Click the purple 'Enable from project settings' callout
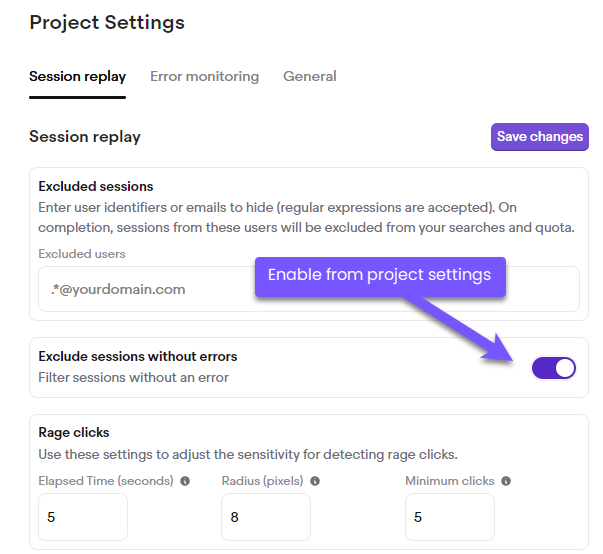This screenshot has height=554, width=603. (380, 275)
